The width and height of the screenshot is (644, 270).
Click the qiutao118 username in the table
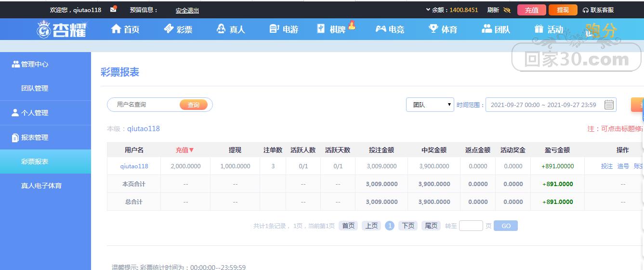tap(134, 166)
